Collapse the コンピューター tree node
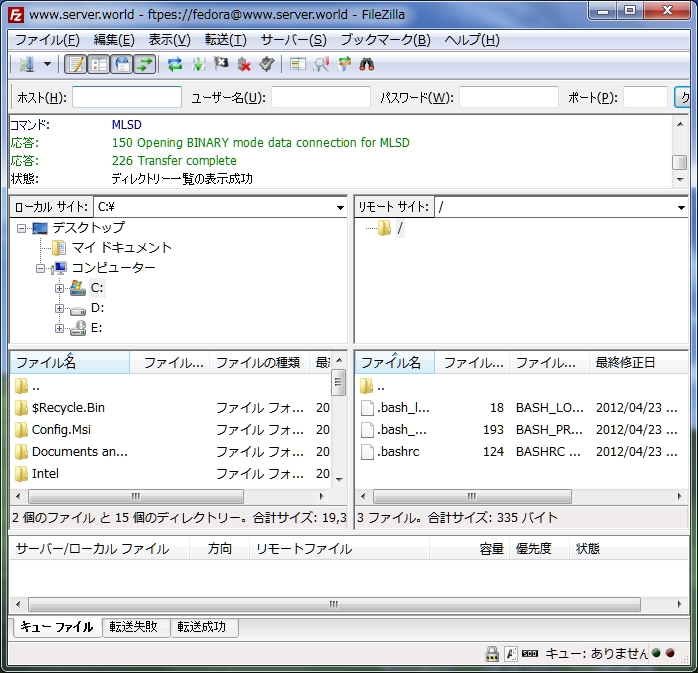 pos(41,268)
